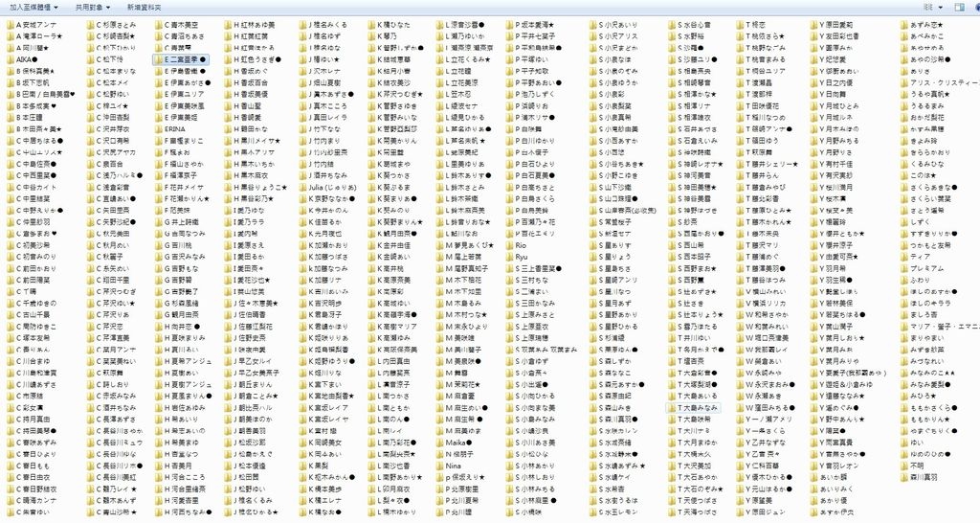The height and width of the screenshot is (523, 980).
Task: Select folder K 高樹マリア
Action: click(x=391, y=327)
